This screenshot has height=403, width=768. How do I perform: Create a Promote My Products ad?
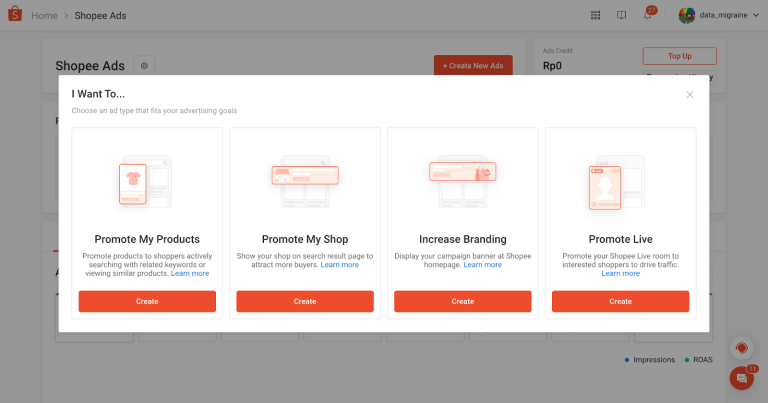pyautogui.click(x=147, y=301)
